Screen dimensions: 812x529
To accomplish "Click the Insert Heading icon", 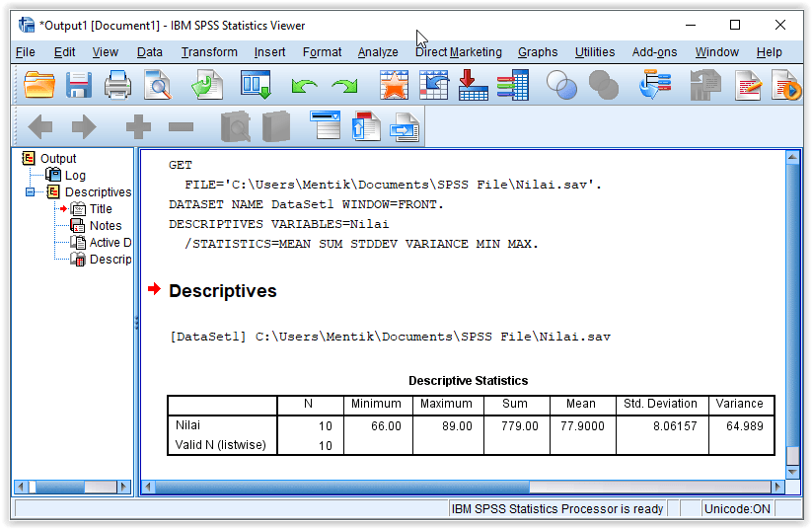I will click(x=326, y=125).
